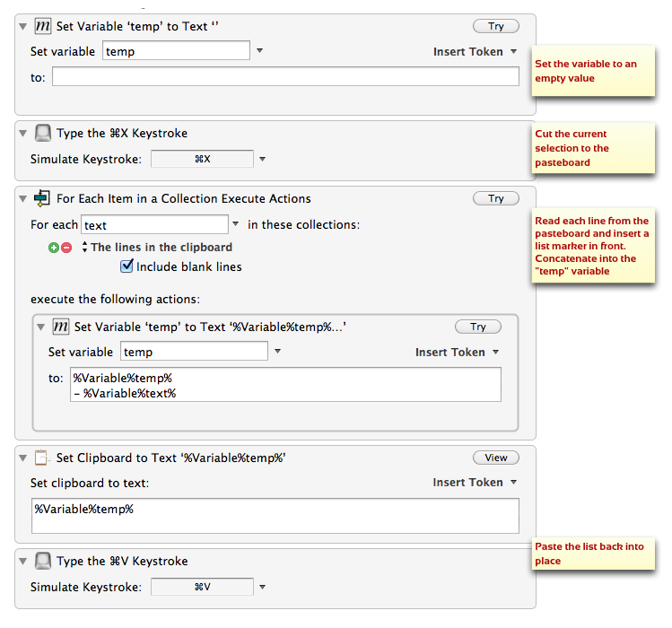Open variable dropdown beside nested temp field
This screenshot has width=672, height=628.
[x=277, y=351]
